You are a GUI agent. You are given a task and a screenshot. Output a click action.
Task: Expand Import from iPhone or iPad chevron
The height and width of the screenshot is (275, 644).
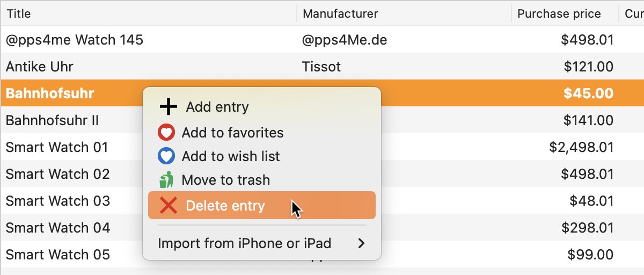[x=361, y=243]
